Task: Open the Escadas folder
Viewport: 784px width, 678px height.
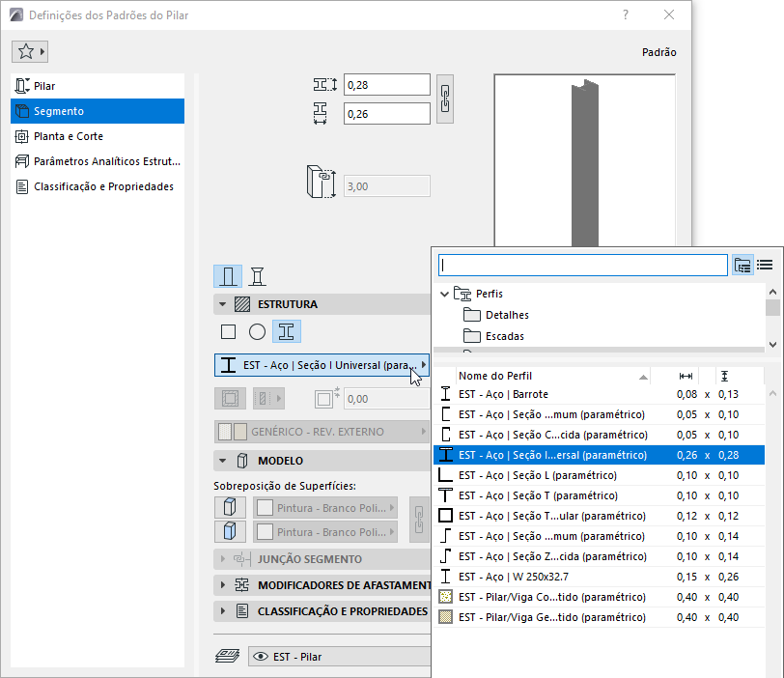Action: (505, 336)
